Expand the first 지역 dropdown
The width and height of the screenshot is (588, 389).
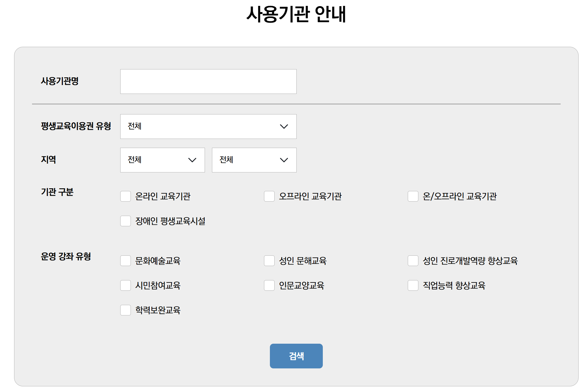162,160
